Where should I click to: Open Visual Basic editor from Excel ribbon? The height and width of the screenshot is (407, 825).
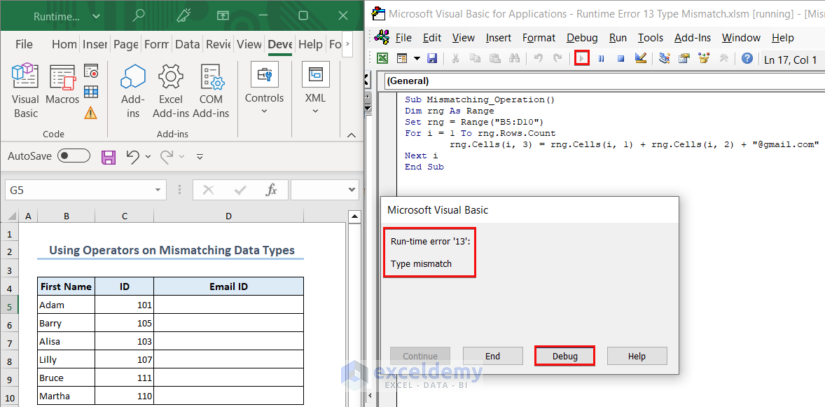tap(25, 90)
